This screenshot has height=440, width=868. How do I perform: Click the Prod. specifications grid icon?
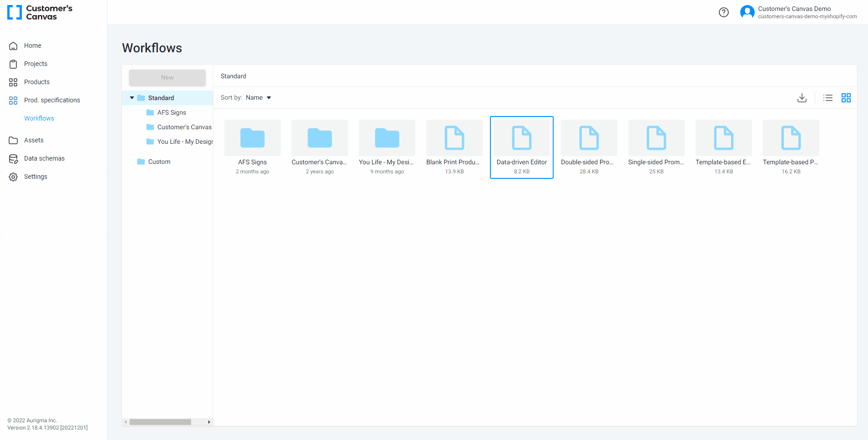13,100
